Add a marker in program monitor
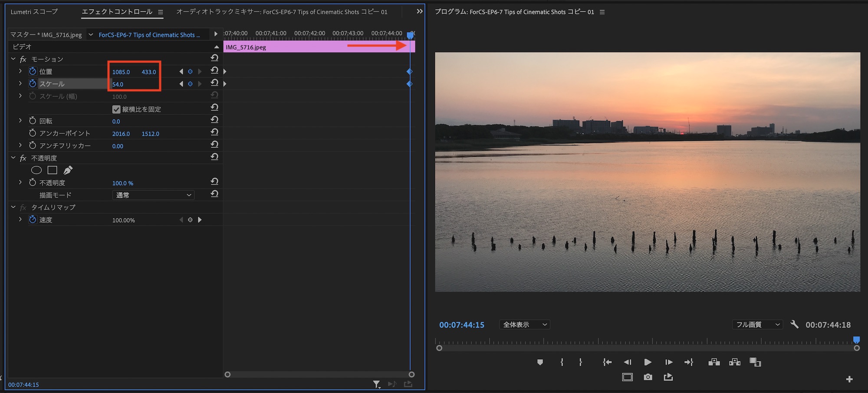 point(540,362)
